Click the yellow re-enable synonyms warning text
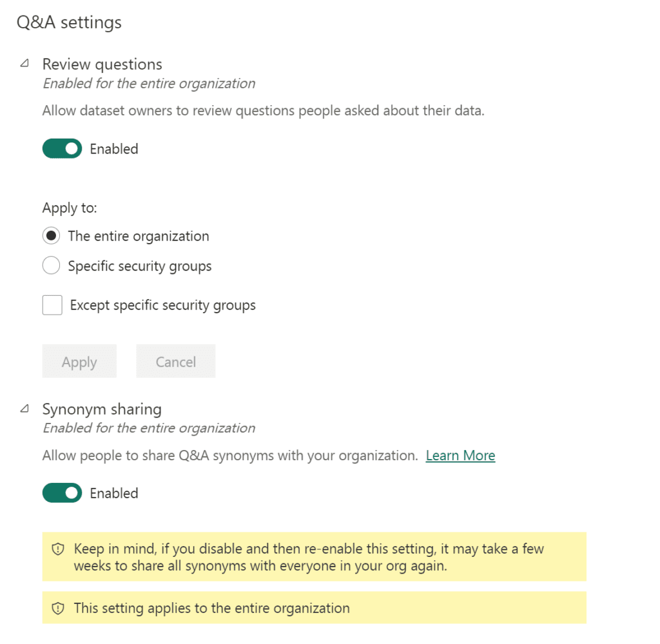The height and width of the screenshot is (644, 660). coord(309,557)
